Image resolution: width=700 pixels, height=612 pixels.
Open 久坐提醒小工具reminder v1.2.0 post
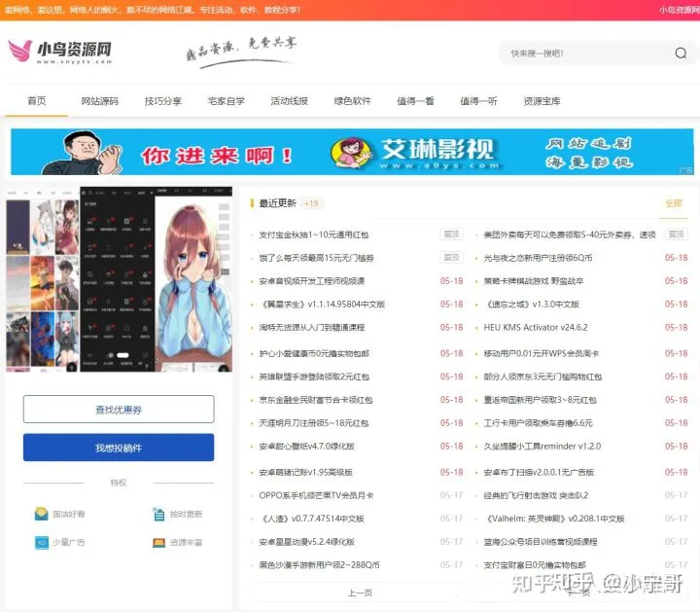(x=542, y=447)
